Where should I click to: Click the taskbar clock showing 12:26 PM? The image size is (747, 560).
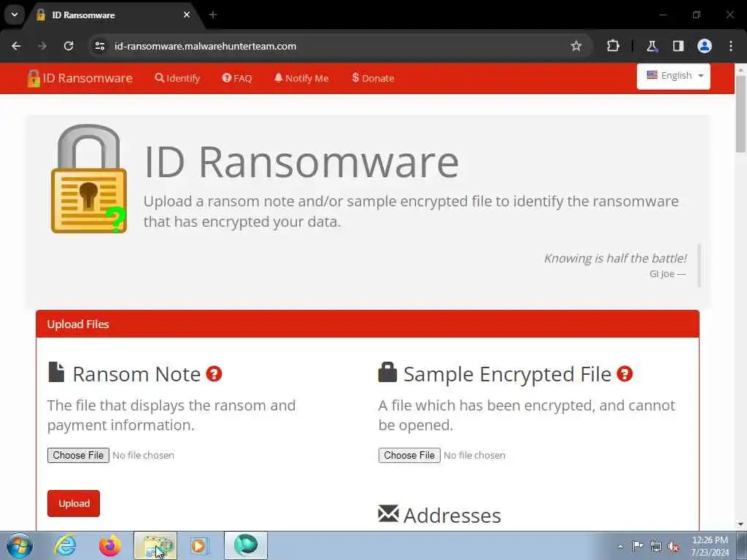point(710,545)
